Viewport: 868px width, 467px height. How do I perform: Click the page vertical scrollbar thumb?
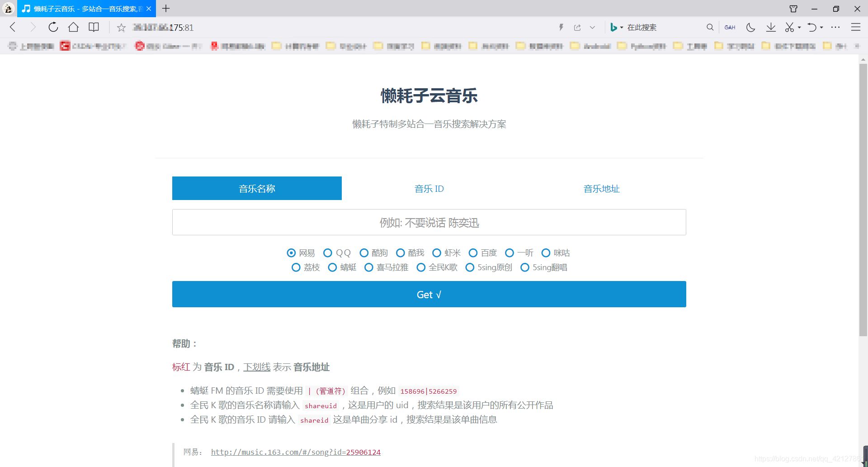click(x=863, y=199)
